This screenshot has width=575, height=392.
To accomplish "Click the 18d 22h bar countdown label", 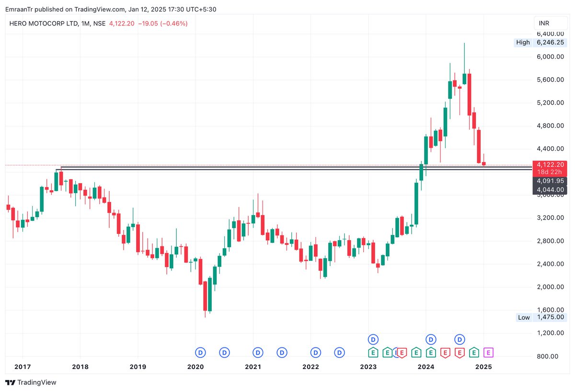I will [x=550, y=172].
